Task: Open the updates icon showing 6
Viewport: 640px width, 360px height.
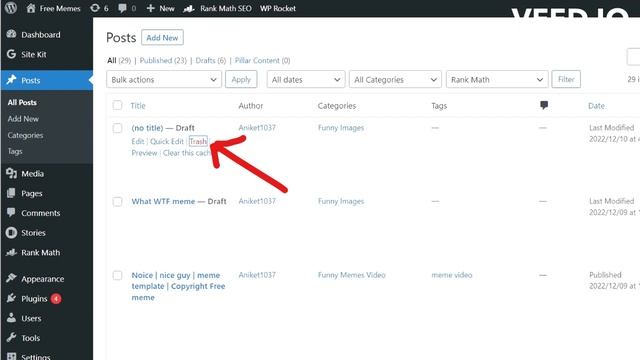Action: pos(95,8)
